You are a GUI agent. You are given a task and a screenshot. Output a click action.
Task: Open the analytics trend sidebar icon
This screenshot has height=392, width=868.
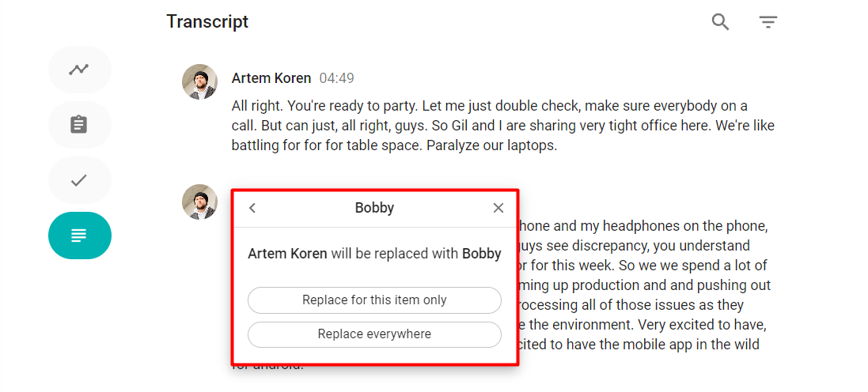79,70
